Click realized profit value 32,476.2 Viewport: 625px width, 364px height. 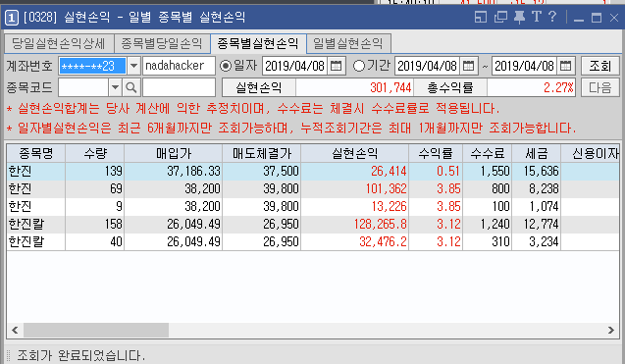[x=383, y=241]
